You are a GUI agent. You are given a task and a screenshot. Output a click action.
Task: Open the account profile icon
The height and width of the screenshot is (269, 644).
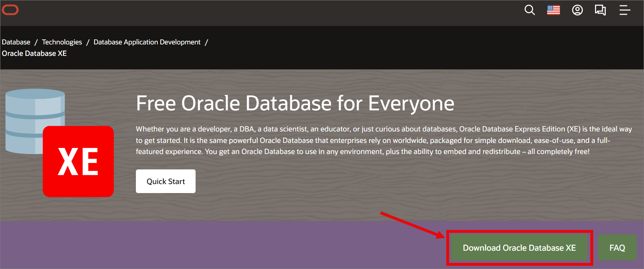(577, 10)
